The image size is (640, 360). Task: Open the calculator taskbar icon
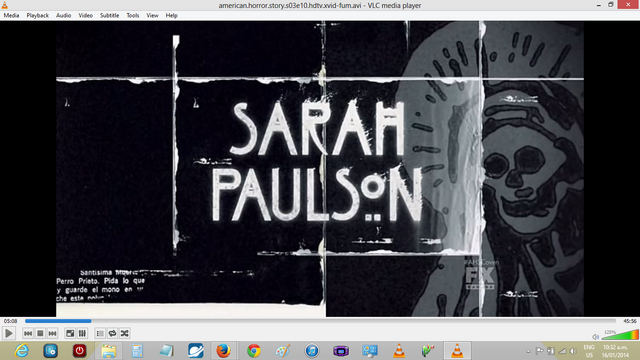[x=138, y=351]
